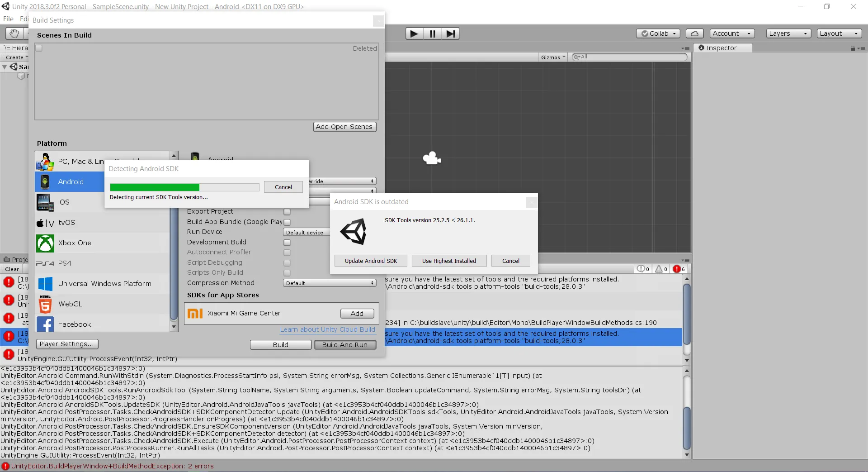The width and height of the screenshot is (868, 472).
Task: Switch to the Hierarchy tab
Action: tap(15, 48)
